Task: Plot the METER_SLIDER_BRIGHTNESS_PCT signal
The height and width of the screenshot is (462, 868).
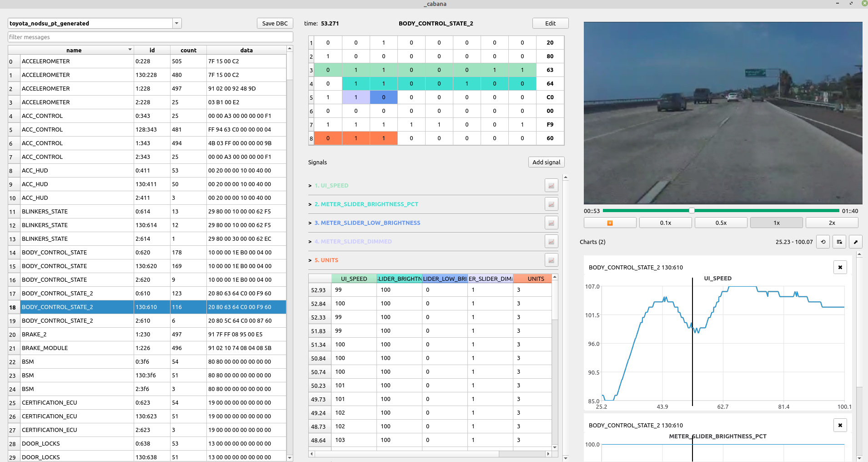Action: [x=551, y=204]
